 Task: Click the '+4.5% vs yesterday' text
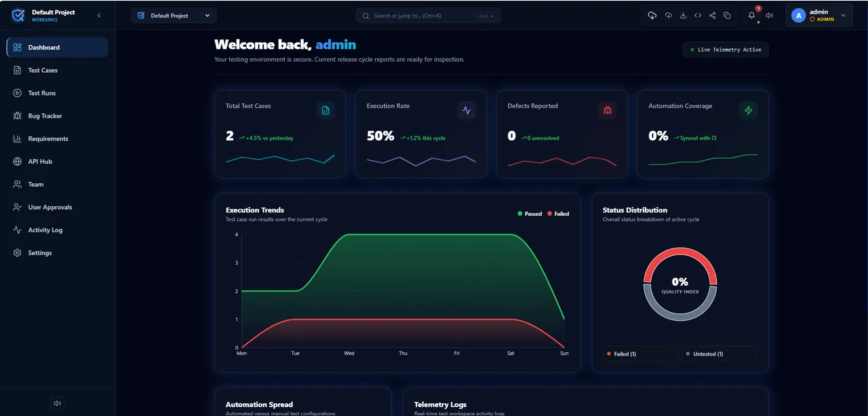point(270,138)
